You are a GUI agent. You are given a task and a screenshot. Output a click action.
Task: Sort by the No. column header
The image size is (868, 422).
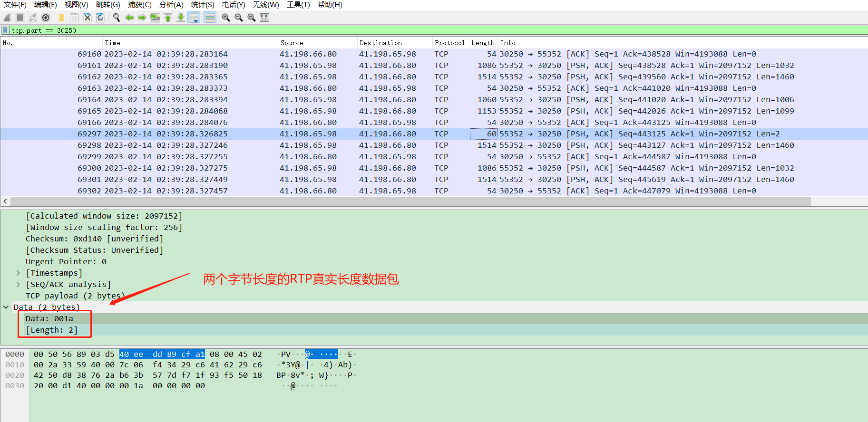51,43
